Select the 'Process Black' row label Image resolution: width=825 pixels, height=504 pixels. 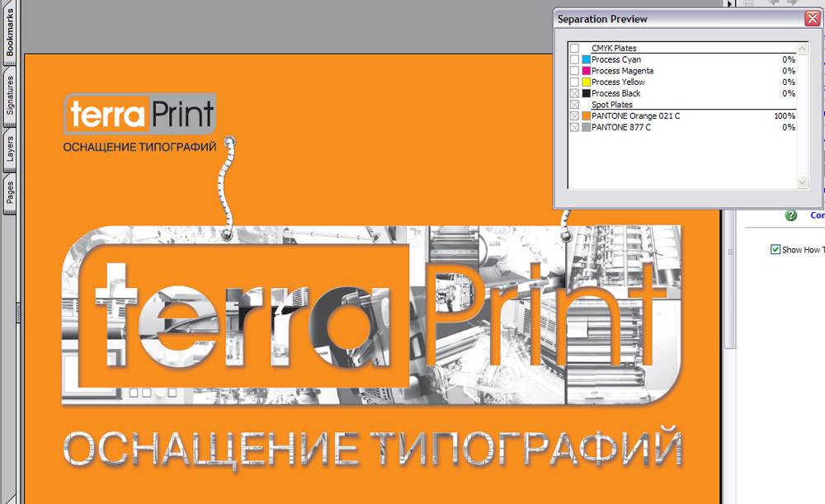pos(616,94)
